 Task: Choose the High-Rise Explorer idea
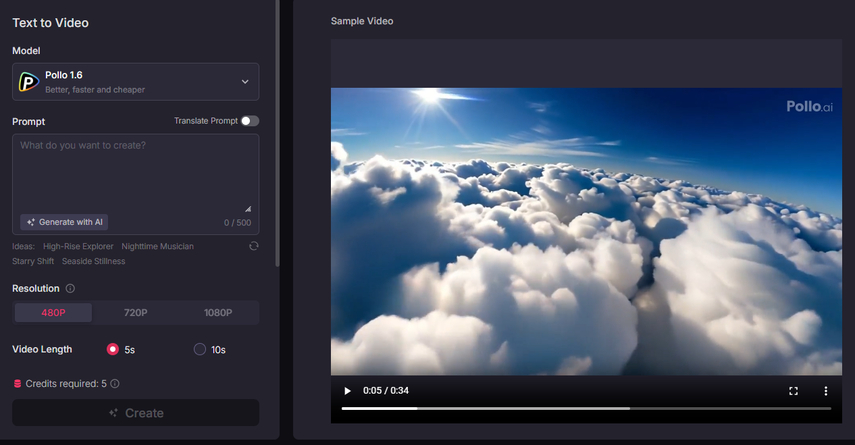[x=78, y=246]
